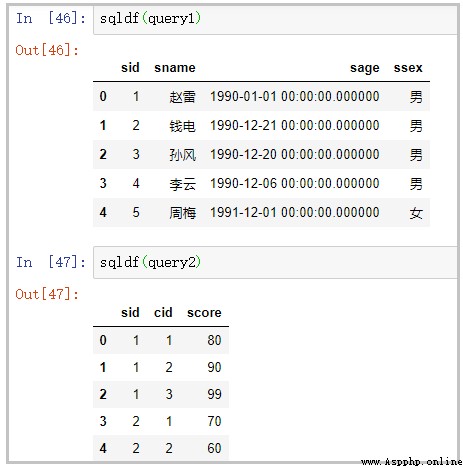Select the 钱电 name cell

[182, 126]
